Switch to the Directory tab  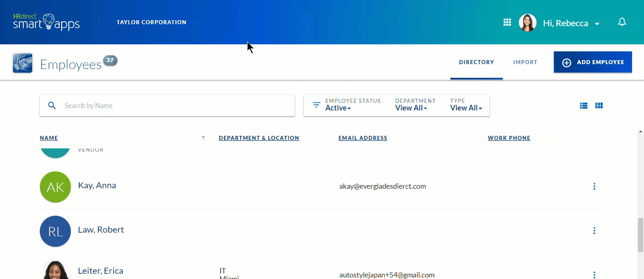[x=477, y=62]
